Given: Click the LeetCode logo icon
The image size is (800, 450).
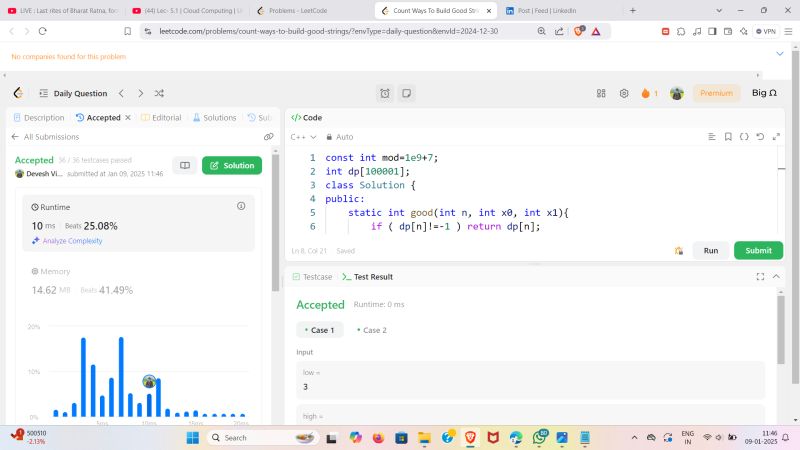Looking at the screenshot, I should 18,93.
